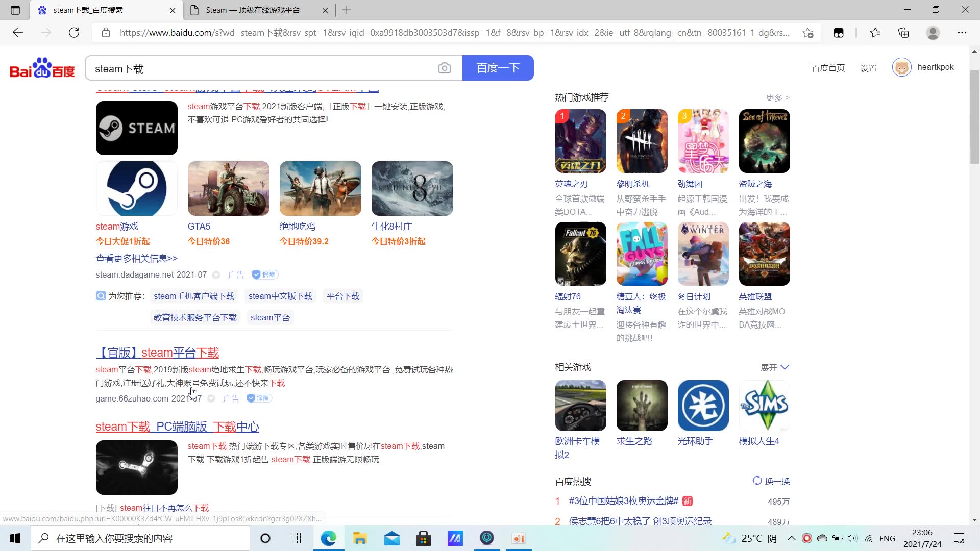This screenshot has width=980, height=551.
Task: Open Windows Start menu
Action: 15,538
